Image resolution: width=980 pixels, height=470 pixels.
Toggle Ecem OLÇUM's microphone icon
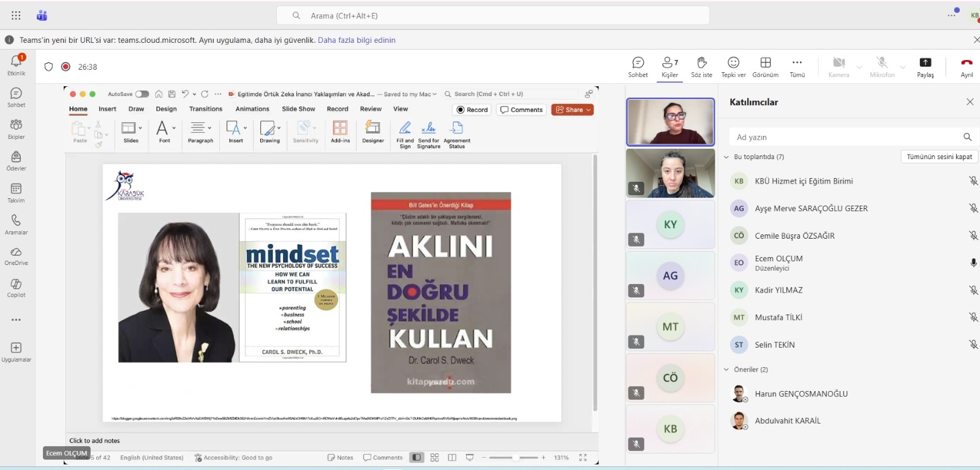[x=973, y=263]
